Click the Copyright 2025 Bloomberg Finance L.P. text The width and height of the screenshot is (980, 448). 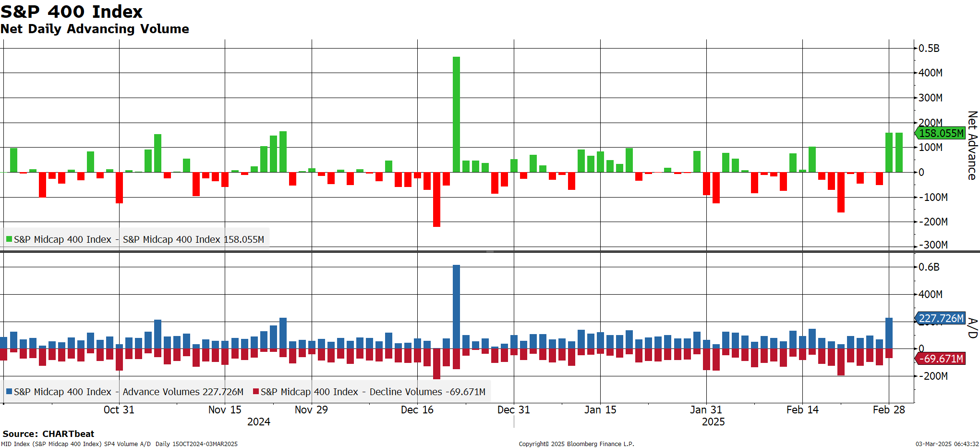tap(576, 444)
